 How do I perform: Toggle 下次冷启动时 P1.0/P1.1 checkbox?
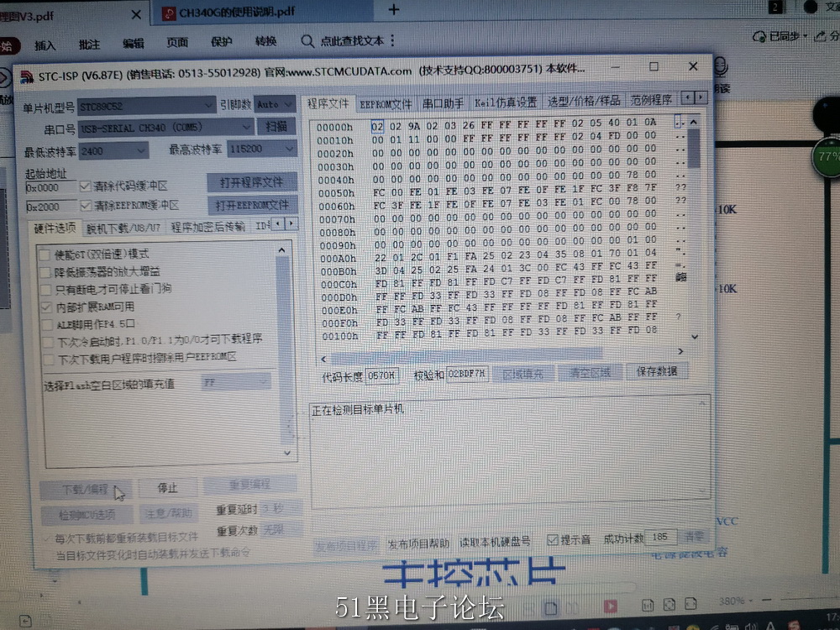[x=48, y=342]
